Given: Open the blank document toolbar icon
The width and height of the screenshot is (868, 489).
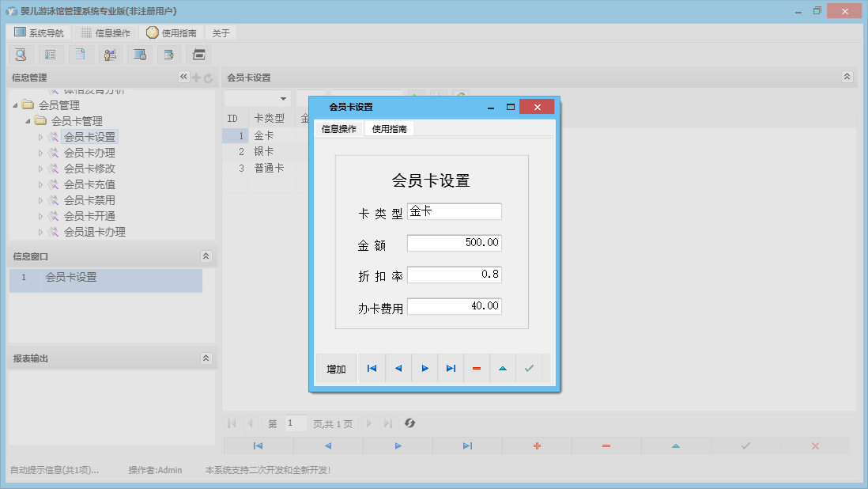Looking at the screenshot, I should point(81,55).
